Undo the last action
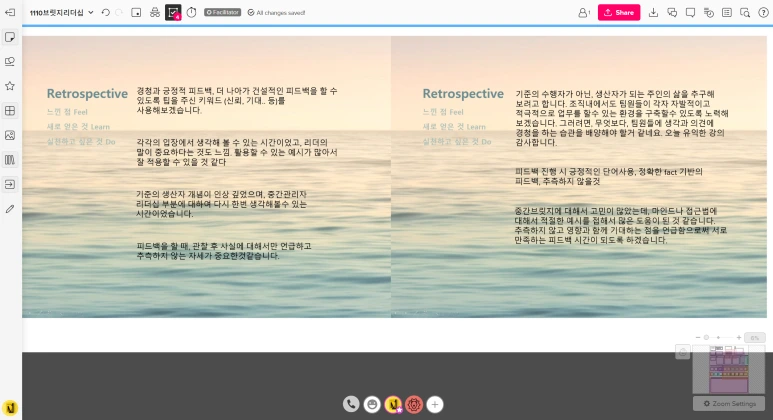Screen dimensions: 773x420 tap(105, 12)
